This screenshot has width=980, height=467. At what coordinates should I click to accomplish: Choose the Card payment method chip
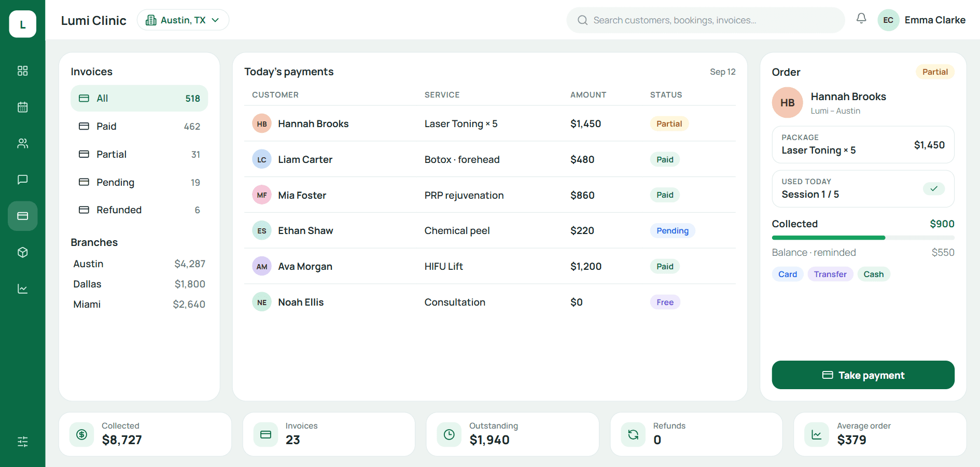[788, 274]
